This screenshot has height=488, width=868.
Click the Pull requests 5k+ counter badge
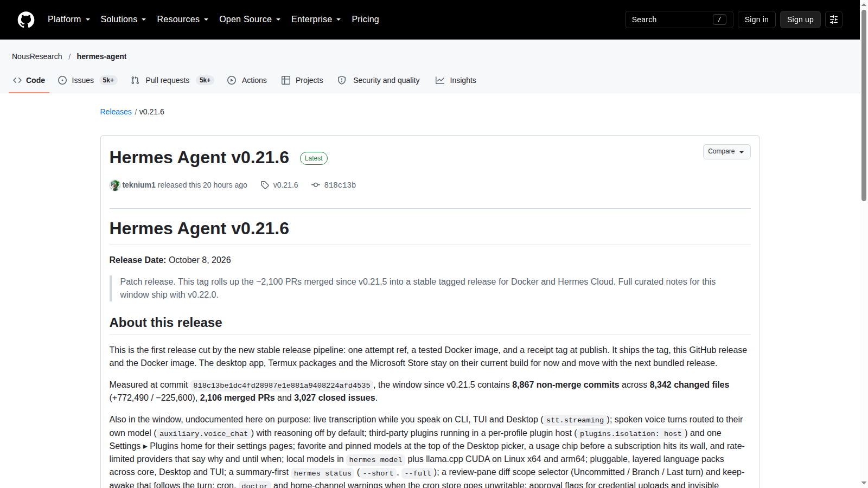click(205, 80)
